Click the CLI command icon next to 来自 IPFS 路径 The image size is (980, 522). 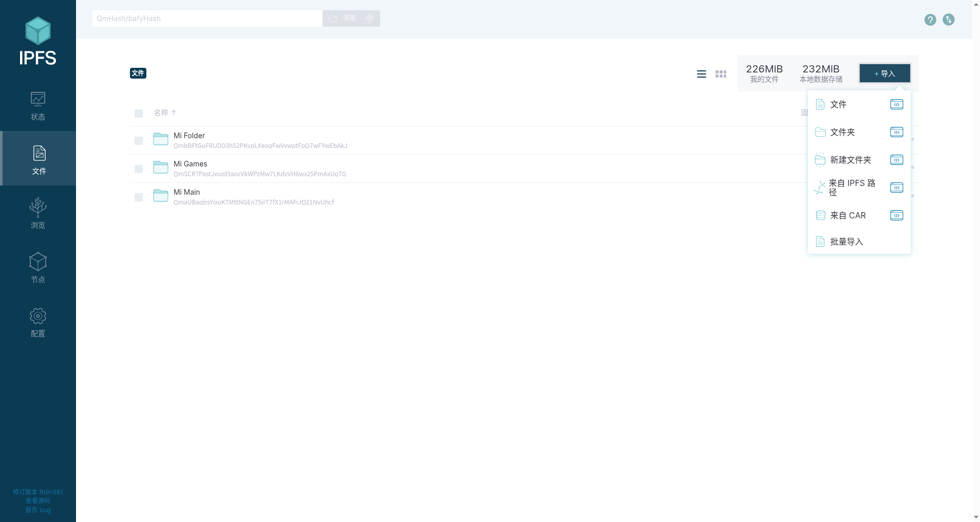pos(897,188)
